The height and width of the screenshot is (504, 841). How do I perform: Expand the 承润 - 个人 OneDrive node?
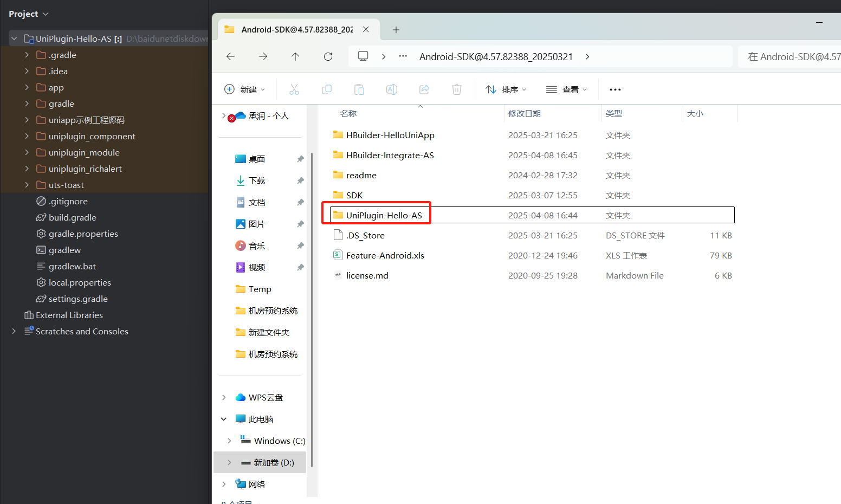(x=224, y=115)
